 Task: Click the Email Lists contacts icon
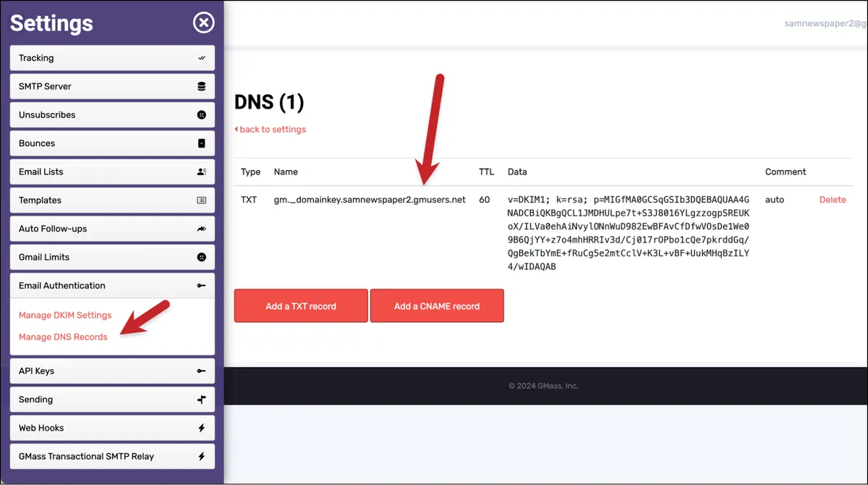(202, 172)
